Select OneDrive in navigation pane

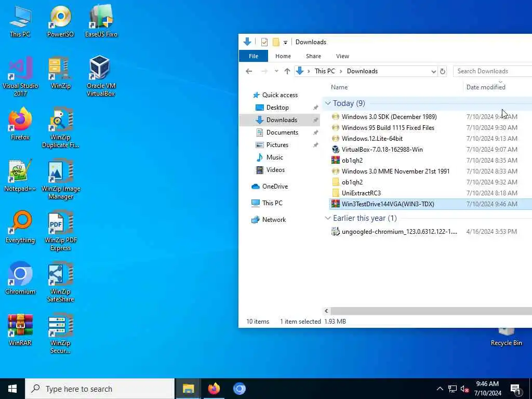pos(275,187)
